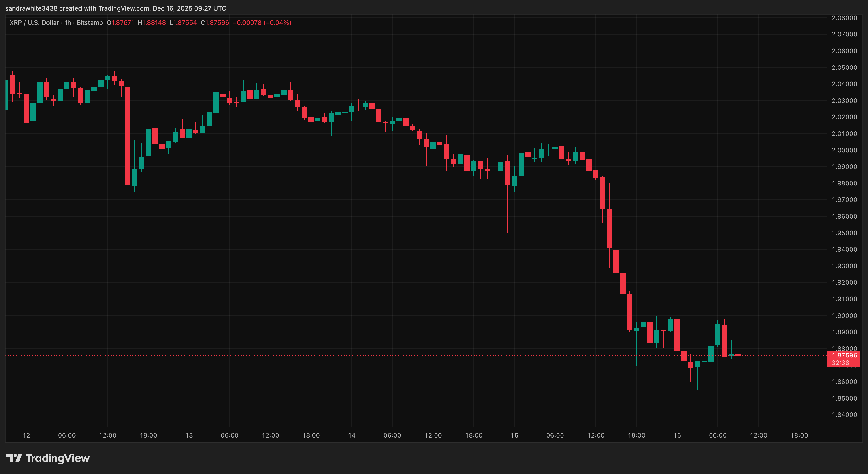Click the Close value 1.87596 in legend
The image size is (868, 474).
(217, 22)
